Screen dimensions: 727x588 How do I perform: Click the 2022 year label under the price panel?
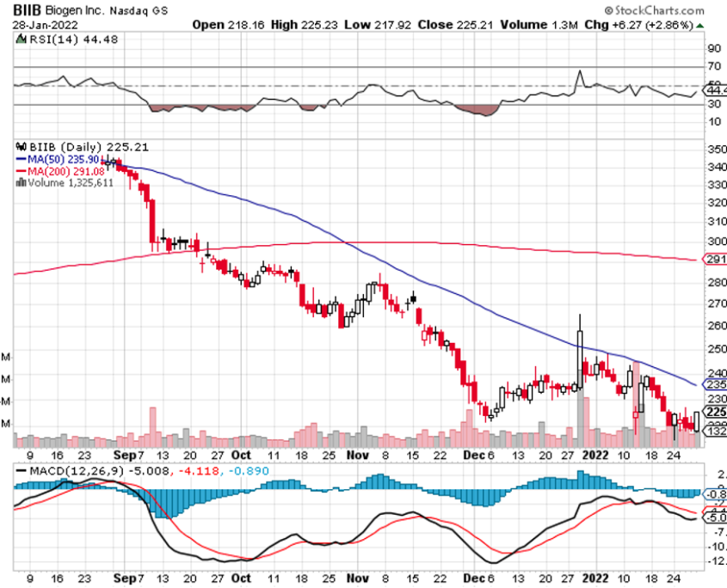pyautogui.click(x=595, y=455)
